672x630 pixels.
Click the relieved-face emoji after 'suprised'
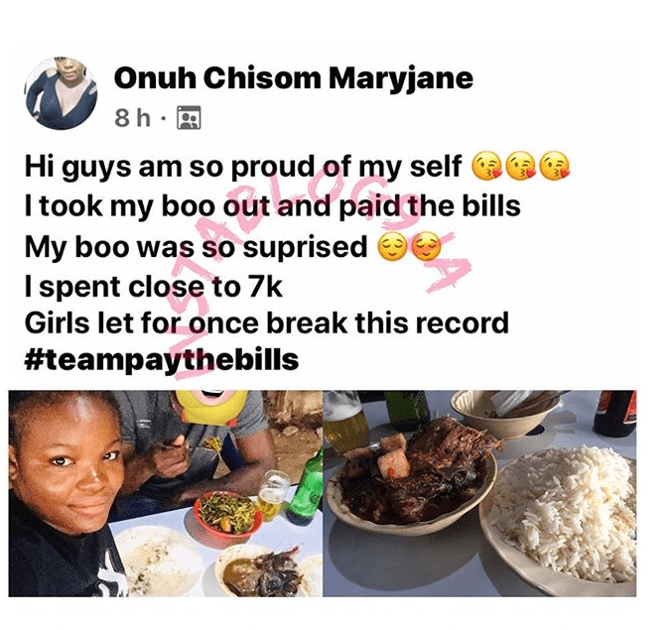(x=392, y=247)
